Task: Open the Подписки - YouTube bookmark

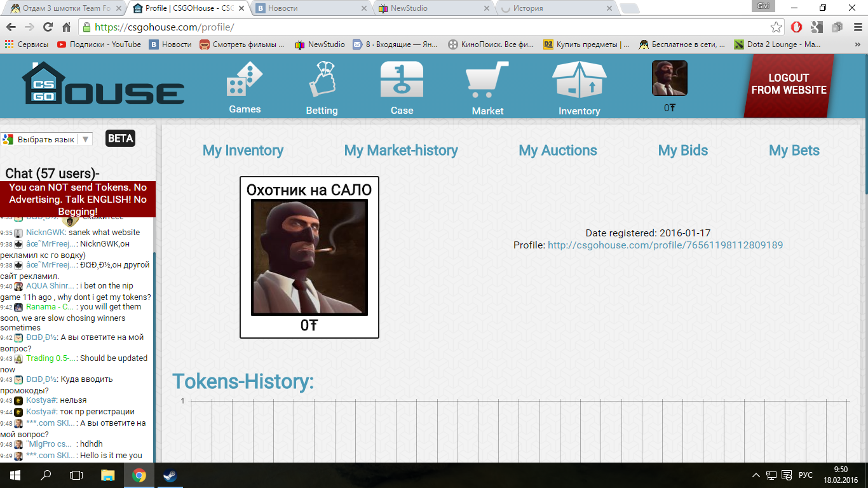Action: point(99,44)
